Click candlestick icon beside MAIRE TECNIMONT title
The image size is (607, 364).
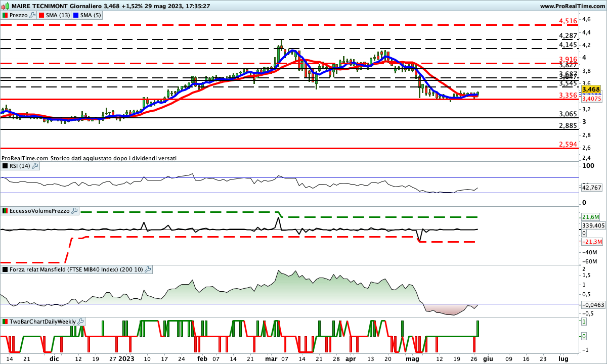pos(5,6)
